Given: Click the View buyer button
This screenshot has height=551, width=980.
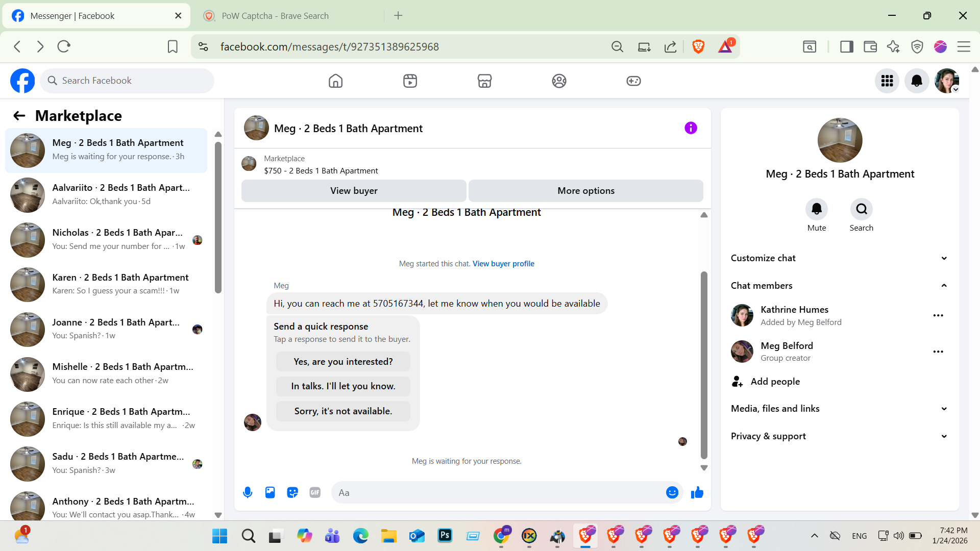Looking at the screenshot, I should pyautogui.click(x=354, y=191).
